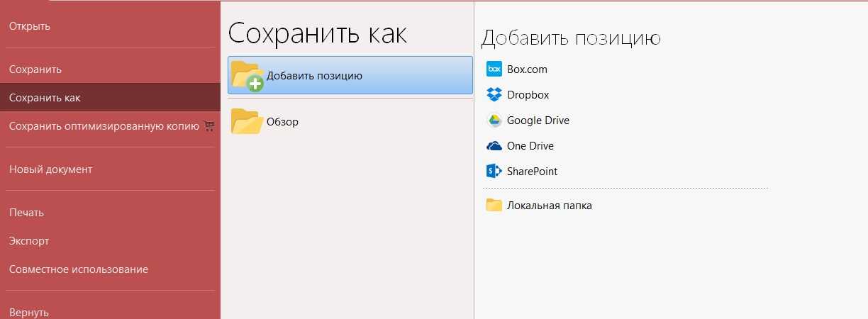Click the One Drive cloud icon
This screenshot has height=319, width=868.
point(494,146)
